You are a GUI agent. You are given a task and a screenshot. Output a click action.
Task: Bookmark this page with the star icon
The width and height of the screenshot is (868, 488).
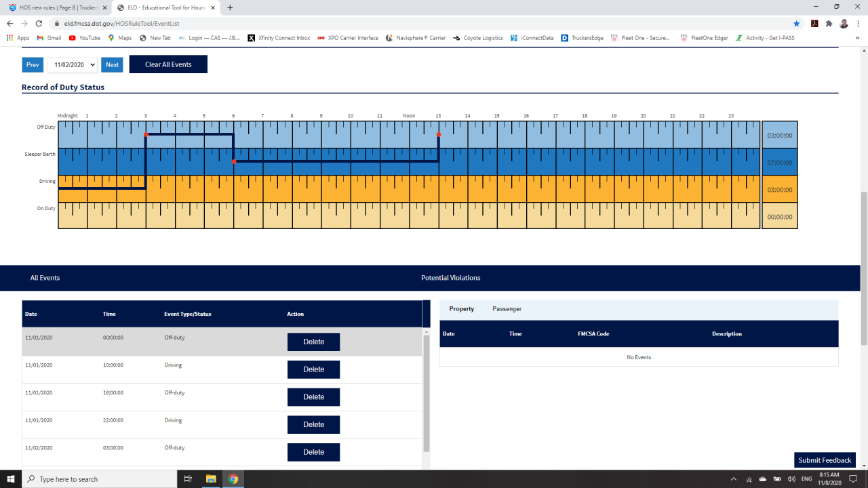pos(797,23)
